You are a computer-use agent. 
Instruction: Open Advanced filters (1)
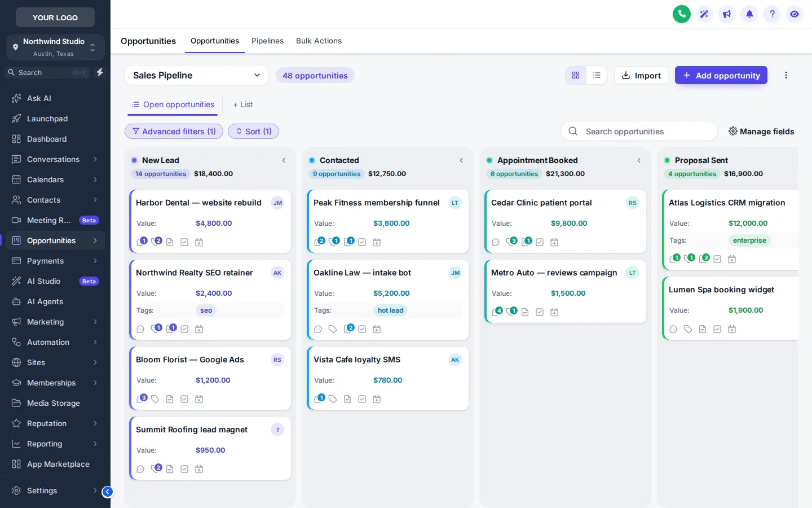(x=174, y=131)
